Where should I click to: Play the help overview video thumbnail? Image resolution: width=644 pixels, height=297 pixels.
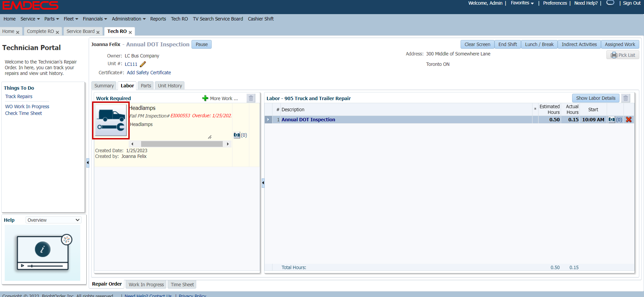[x=43, y=253]
